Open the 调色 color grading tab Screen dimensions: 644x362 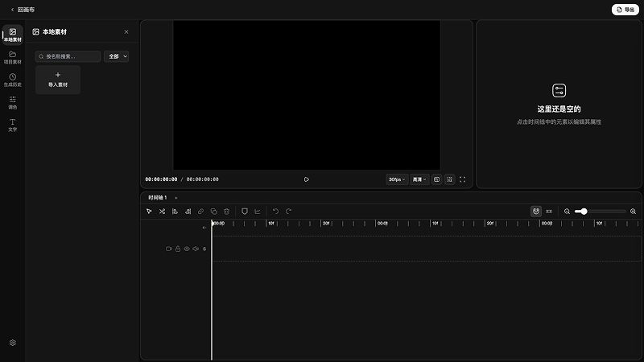tap(12, 103)
